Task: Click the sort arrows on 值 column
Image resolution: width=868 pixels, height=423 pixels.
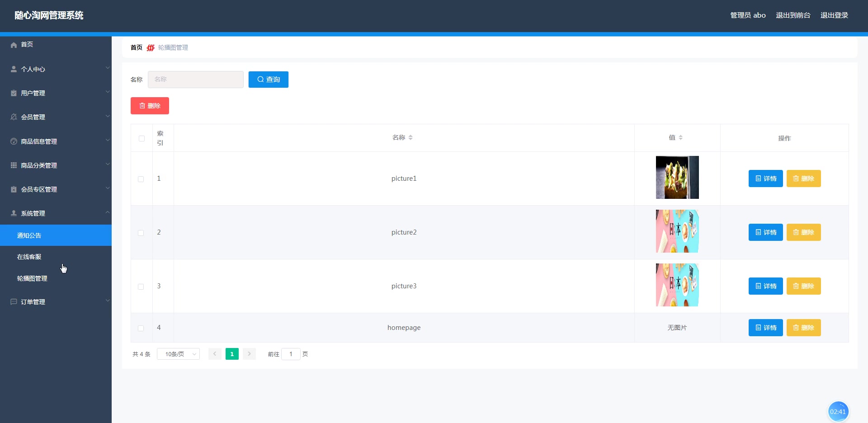Action: 680,137
